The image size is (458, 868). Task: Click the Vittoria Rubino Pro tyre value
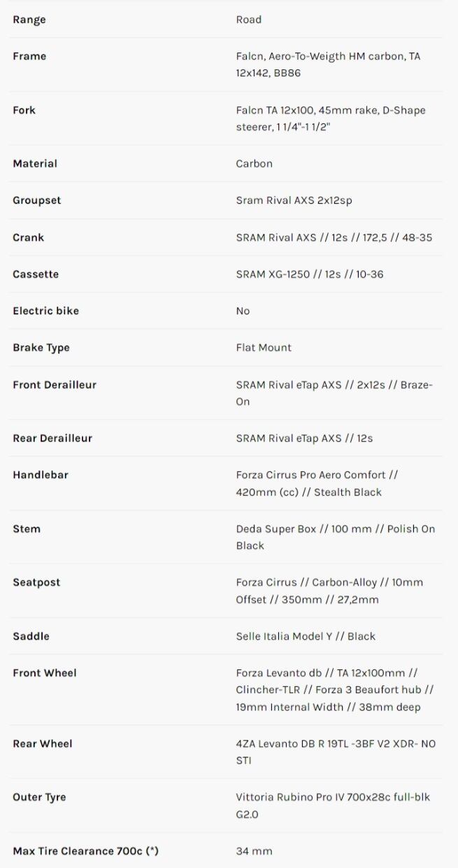[333, 806]
